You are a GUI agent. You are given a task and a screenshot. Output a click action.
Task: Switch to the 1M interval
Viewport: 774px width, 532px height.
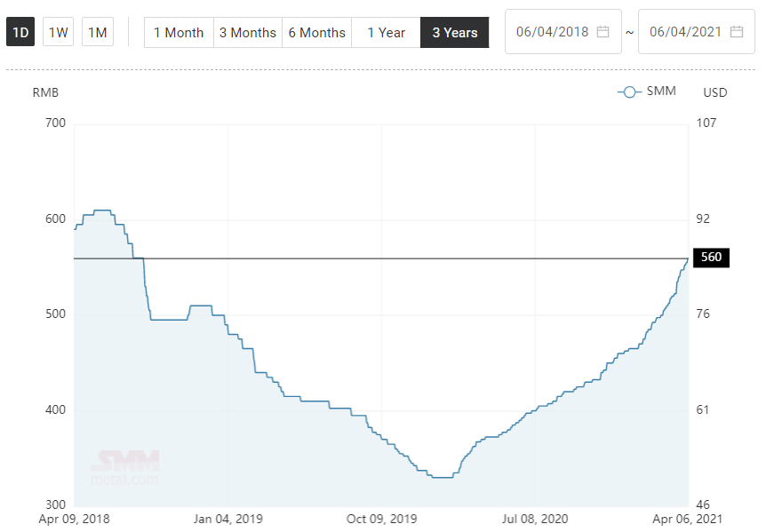click(x=97, y=32)
